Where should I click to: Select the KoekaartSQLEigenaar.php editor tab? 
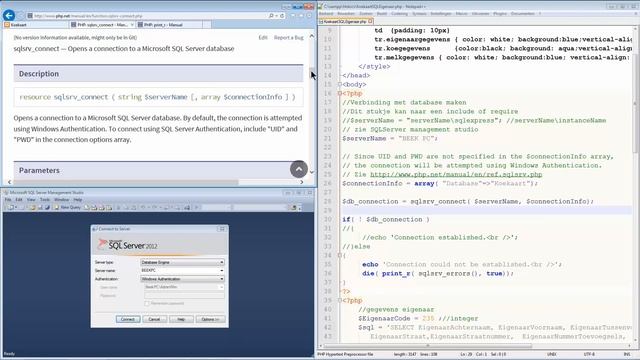(344, 21)
